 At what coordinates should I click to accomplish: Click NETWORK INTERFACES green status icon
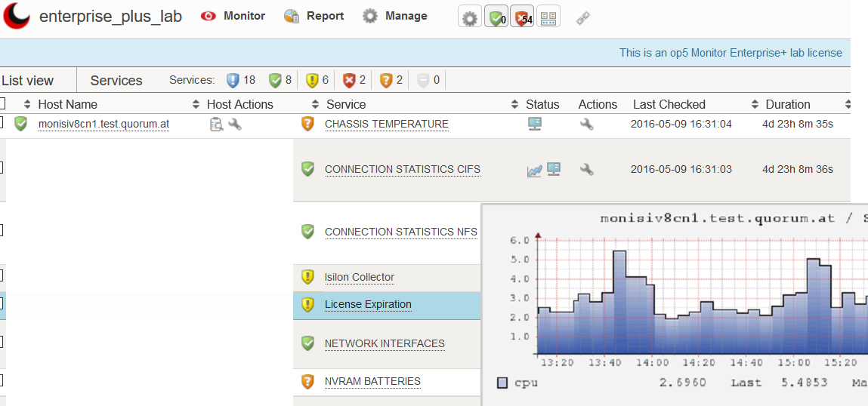(x=307, y=343)
